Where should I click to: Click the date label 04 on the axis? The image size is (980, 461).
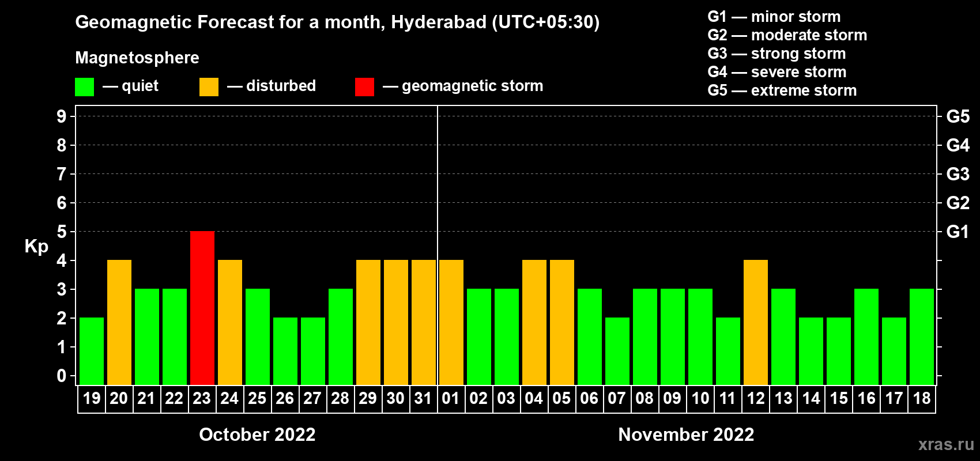534,399
